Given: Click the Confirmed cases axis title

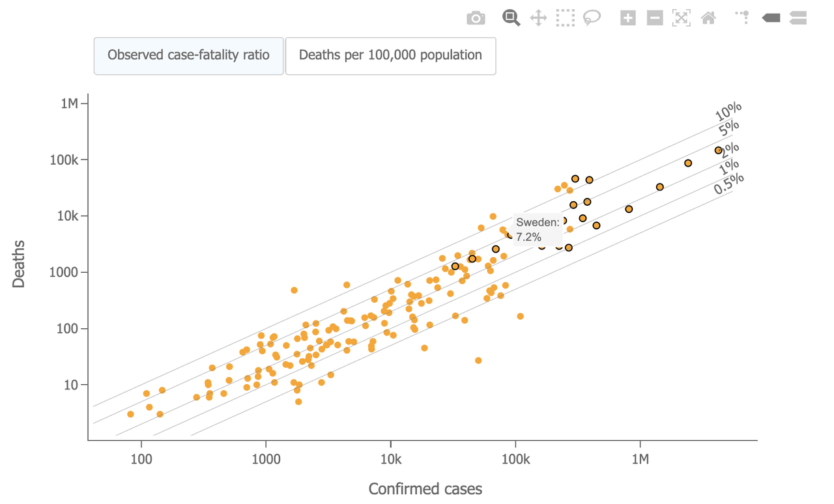Looking at the screenshot, I should point(425,489).
